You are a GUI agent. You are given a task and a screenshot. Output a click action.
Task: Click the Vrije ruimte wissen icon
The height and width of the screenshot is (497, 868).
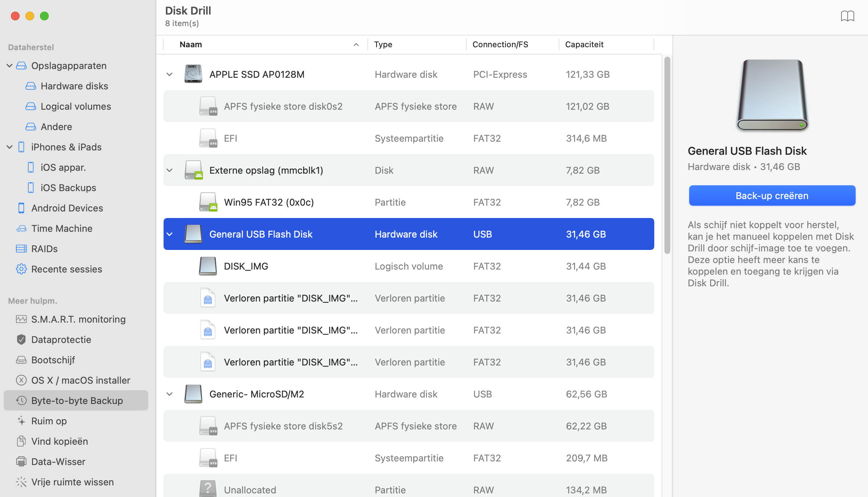point(21,482)
